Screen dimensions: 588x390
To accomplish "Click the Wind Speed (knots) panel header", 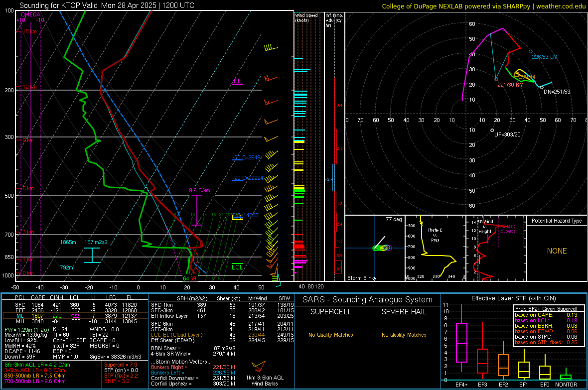I will tap(306, 17).
